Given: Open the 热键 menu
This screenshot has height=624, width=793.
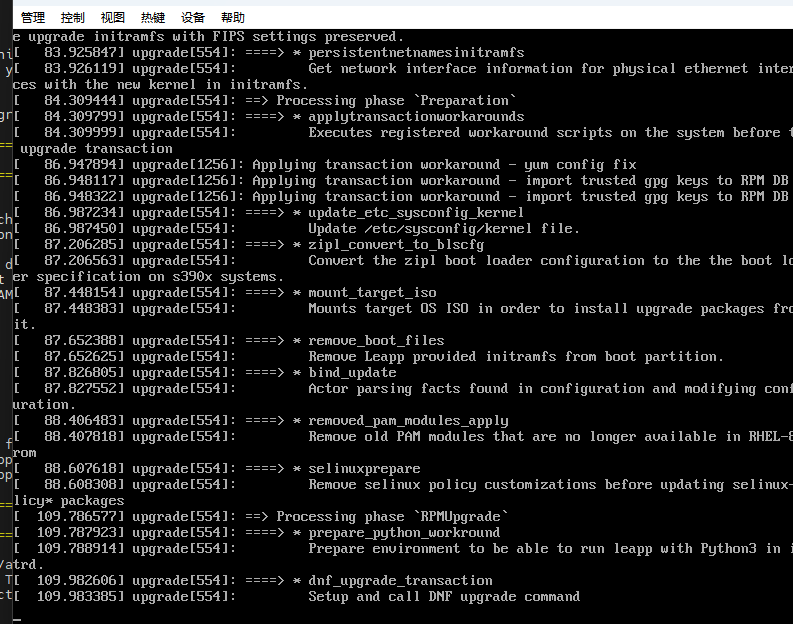Looking at the screenshot, I should coord(153,18).
